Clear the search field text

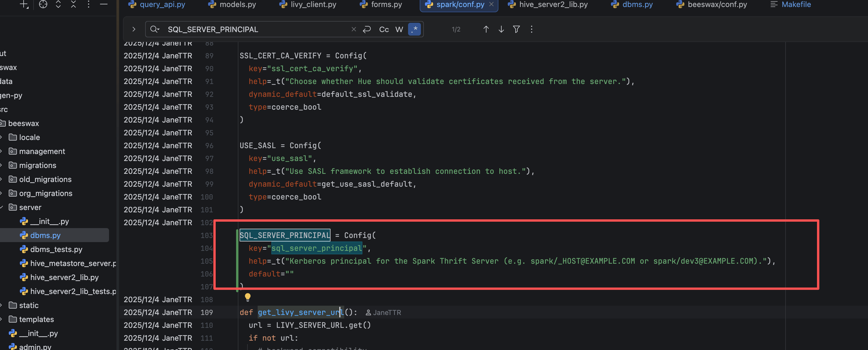coord(354,29)
